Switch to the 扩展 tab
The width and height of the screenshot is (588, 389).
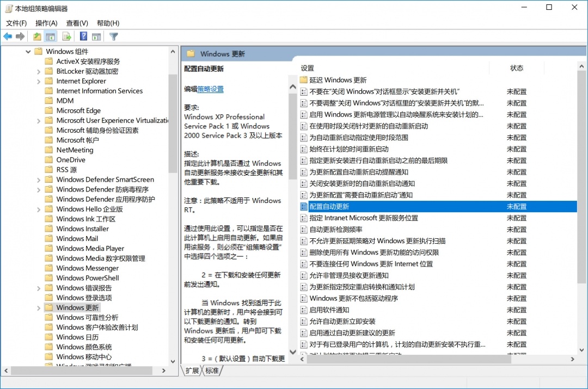click(x=192, y=371)
